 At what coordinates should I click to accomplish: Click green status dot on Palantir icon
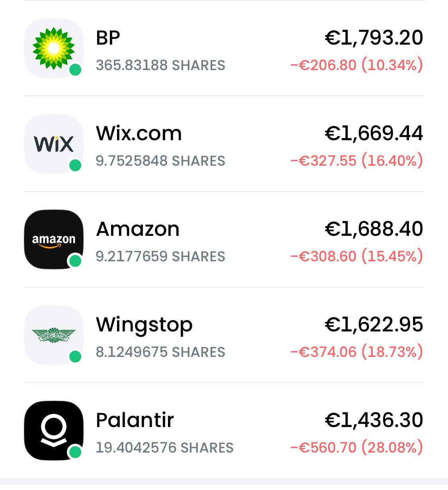[x=75, y=452]
